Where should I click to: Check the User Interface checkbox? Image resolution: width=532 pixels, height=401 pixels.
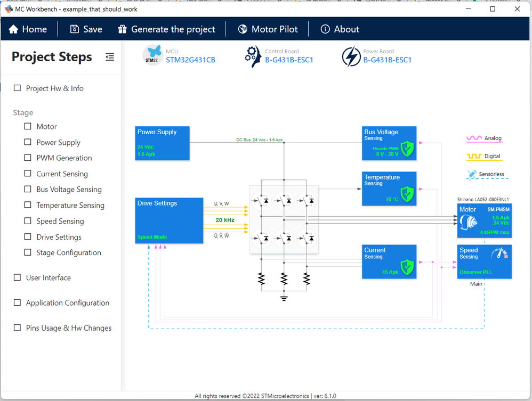[17, 277]
